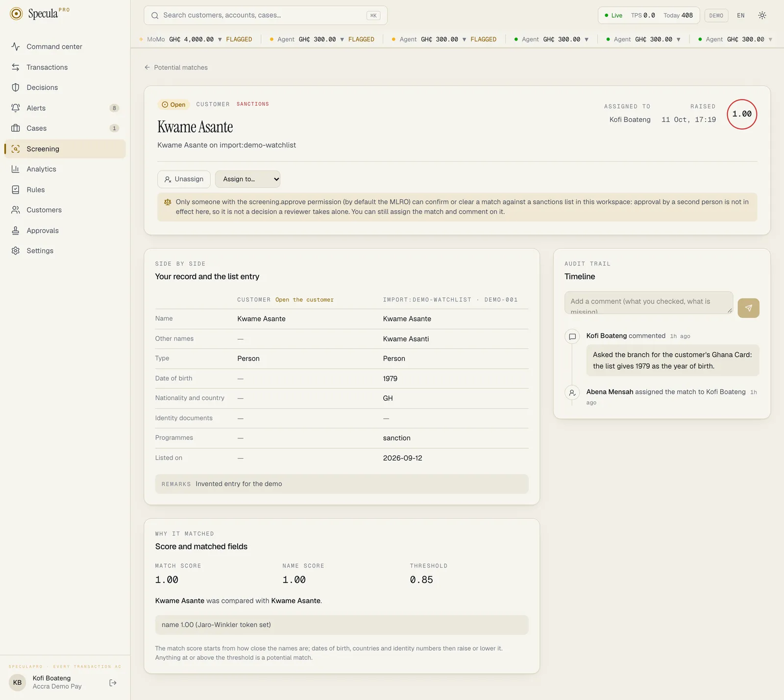Click the Alerts count badge 8
The width and height of the screenshot is (784, 700).
coord(114,108)
